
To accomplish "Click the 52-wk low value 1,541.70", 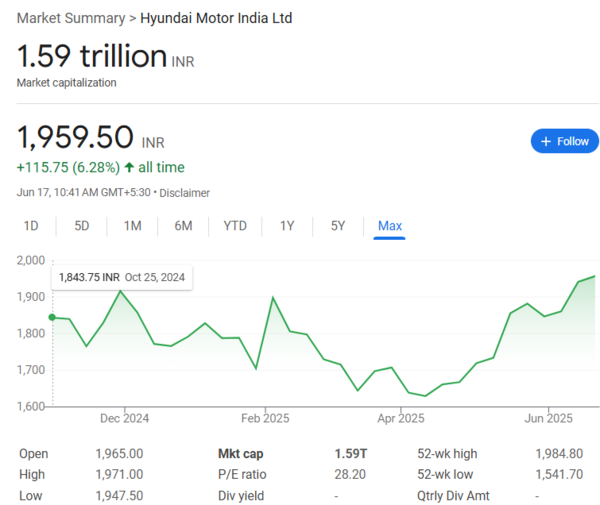I will 559,474.
